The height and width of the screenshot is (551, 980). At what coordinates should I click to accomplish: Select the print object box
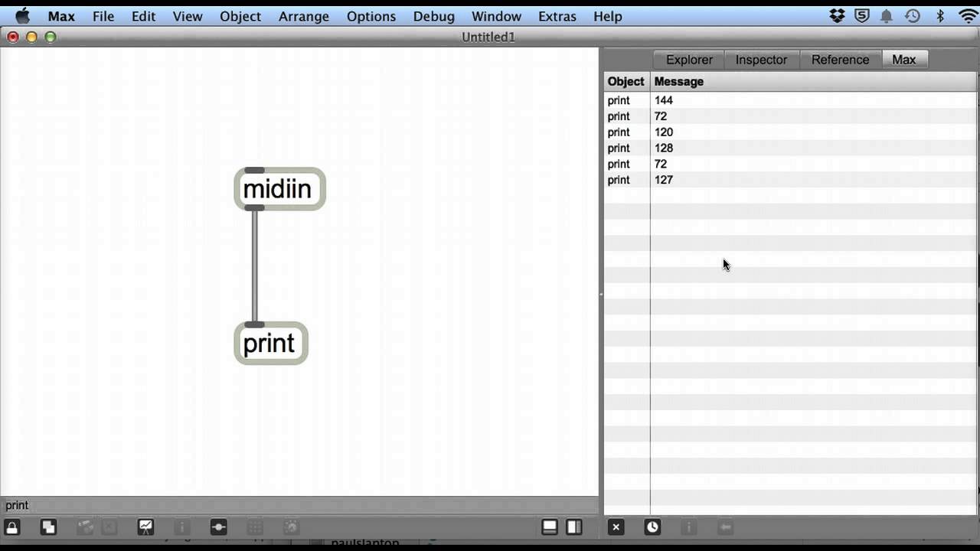(x=271, y=344)
